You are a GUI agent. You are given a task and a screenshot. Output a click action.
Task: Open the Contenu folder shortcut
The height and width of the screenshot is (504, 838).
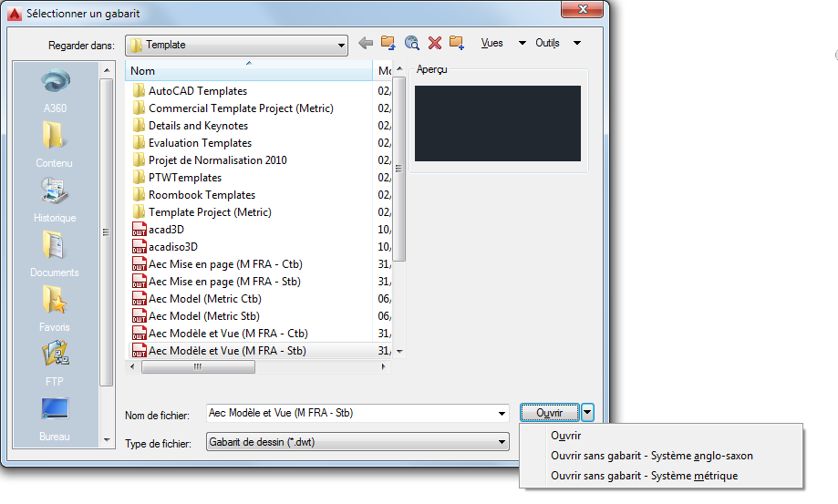point(54,144)
